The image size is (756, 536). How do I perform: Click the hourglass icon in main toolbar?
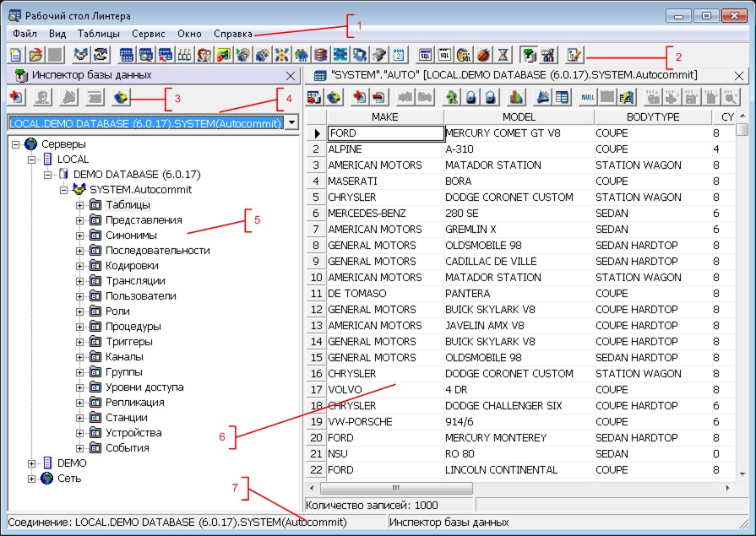[x=503, y=55]
